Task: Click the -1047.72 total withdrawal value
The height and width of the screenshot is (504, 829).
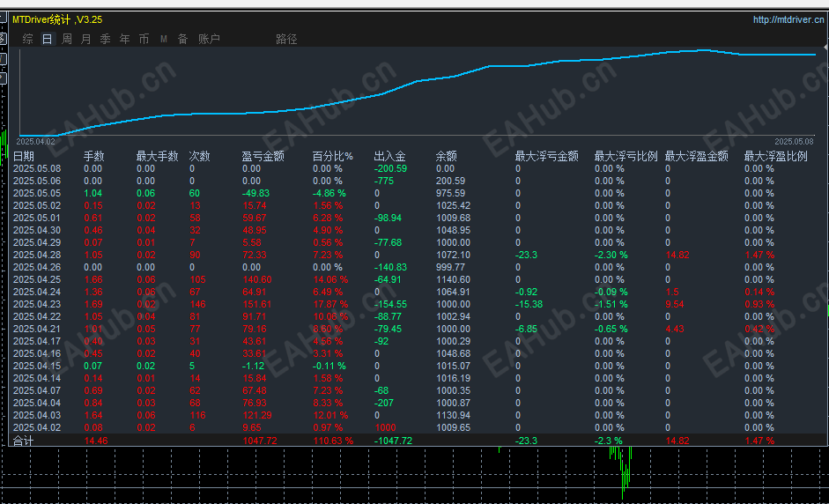Action: click(x=393, y=441)
